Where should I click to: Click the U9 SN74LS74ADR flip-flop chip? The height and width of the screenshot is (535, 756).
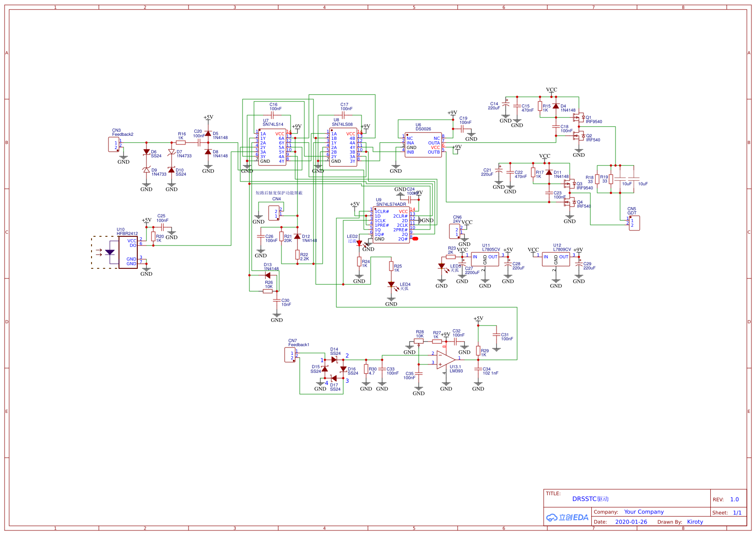point(391,225)
